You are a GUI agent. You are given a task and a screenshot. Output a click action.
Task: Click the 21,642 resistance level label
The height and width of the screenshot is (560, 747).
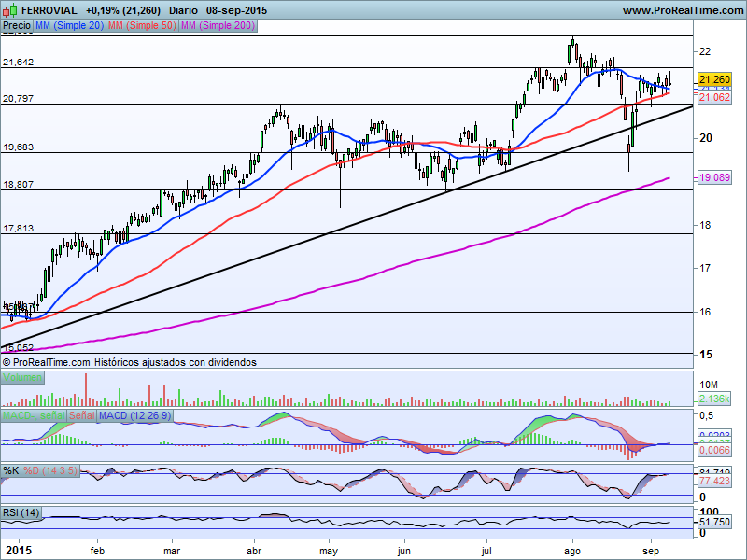pos(18,63)
